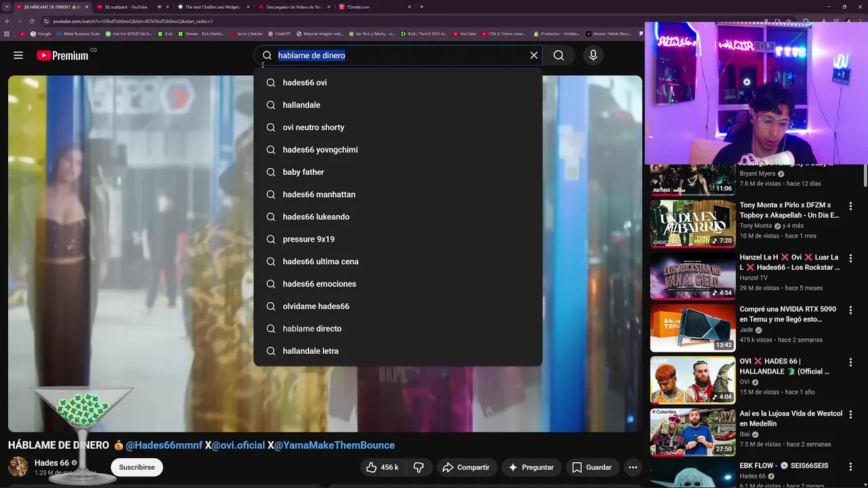Image resolution: width=868 pixels, height=488 pixels.
Task: Click the Hanzel TV channel name
Action: (x=753, y=278)
